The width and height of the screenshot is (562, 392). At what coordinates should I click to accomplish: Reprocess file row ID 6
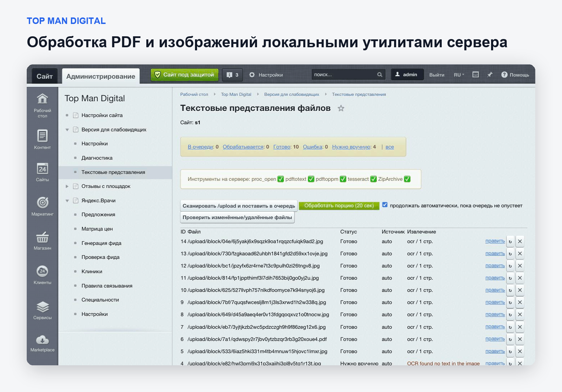510,339
